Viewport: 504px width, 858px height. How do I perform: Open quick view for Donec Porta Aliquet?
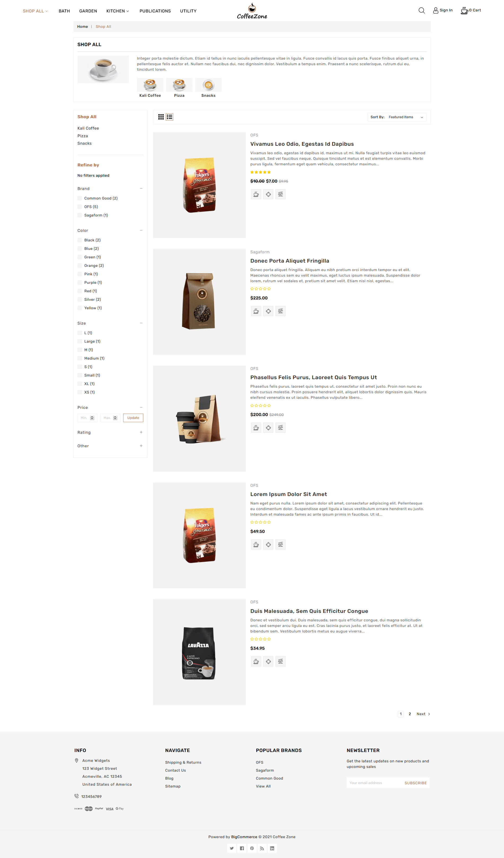click(x=268, y=311)
